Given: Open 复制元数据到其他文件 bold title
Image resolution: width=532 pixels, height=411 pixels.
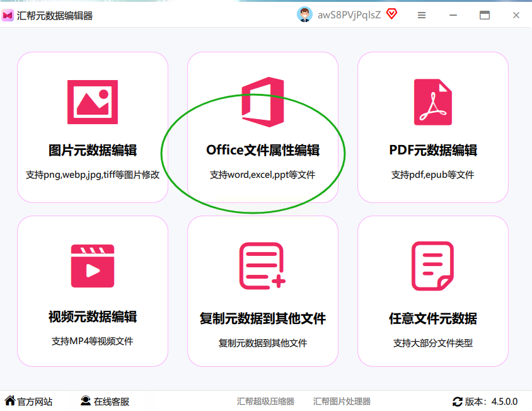Looking at the screenshot, I should point(263,318).
